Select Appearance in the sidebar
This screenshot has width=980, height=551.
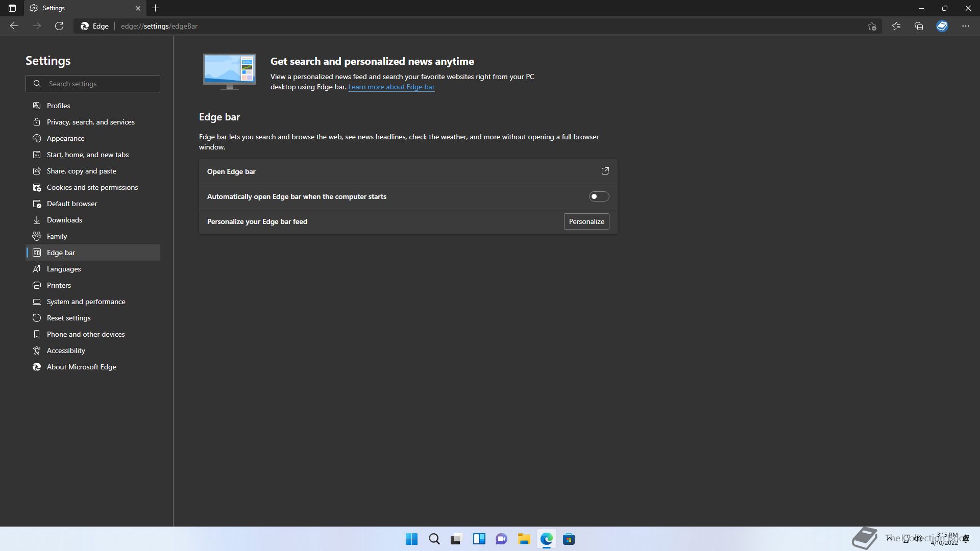pyautogui.click(x=93, y=138)
